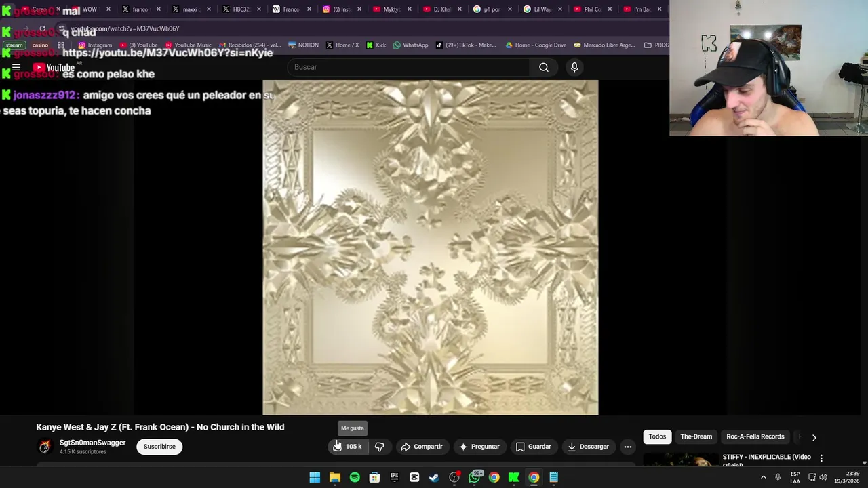This screenshot has height=488, width=868.
Task: Open the NOTION bookmark
Action: coord(303,45)
